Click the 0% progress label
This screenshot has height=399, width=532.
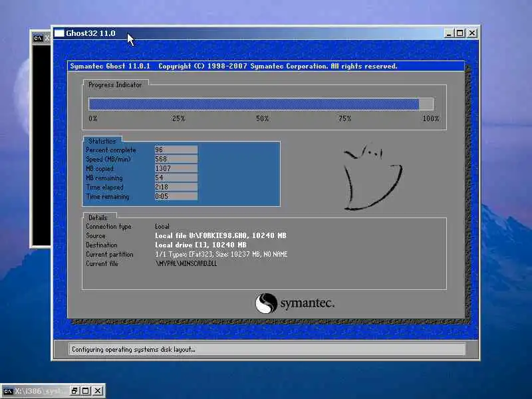tap(93, 118)
